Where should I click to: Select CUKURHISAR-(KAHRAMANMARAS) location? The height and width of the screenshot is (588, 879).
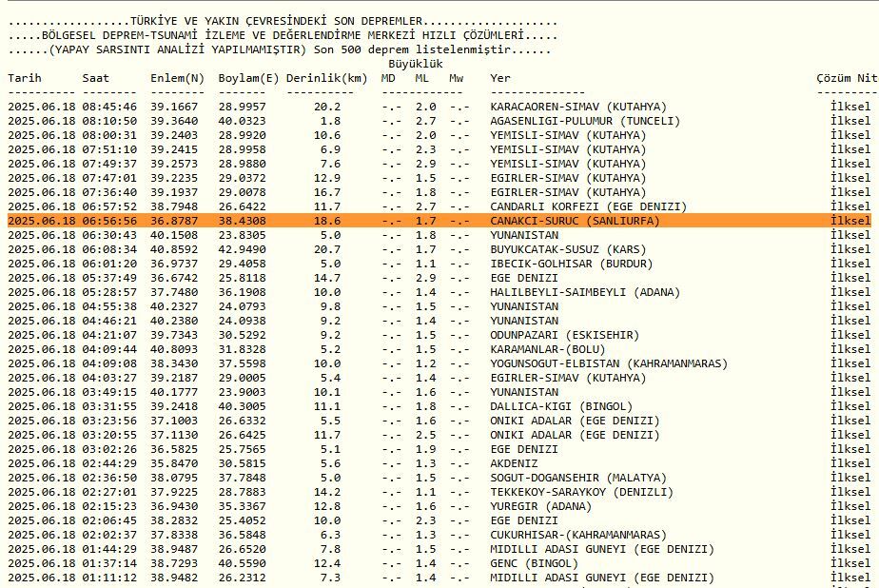point(578,535)
